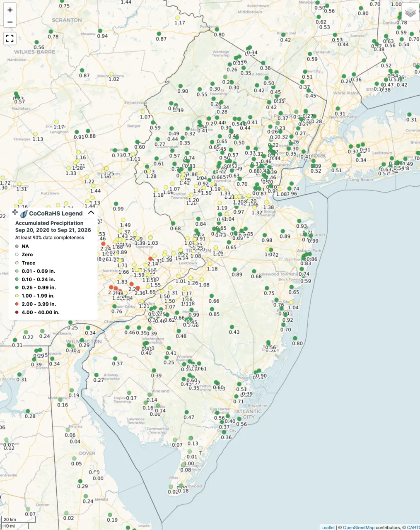Image resolution: width=420 pixels, height=530 pixels.
Task: Click the 1.83 precipitation label
Action: [122, 282]
